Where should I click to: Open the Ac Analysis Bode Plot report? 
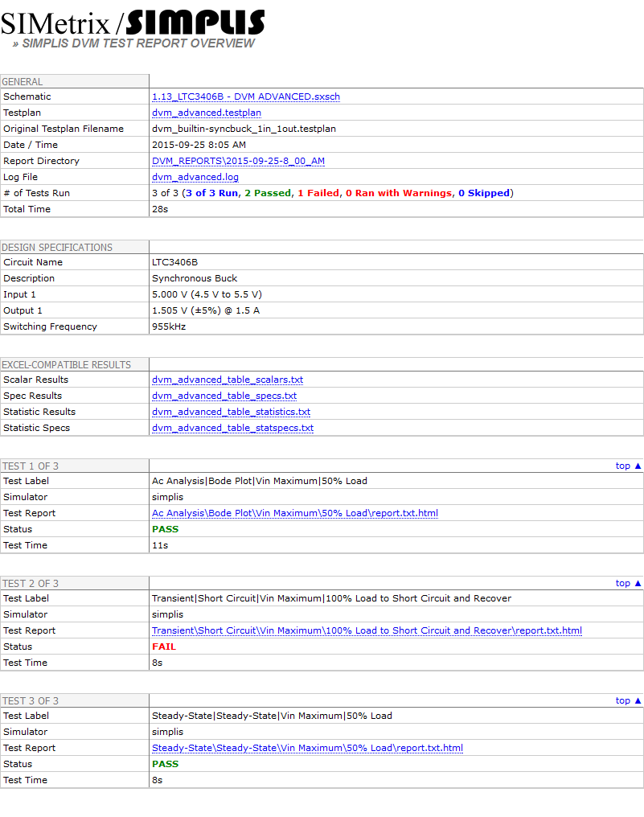pos(294,513)
